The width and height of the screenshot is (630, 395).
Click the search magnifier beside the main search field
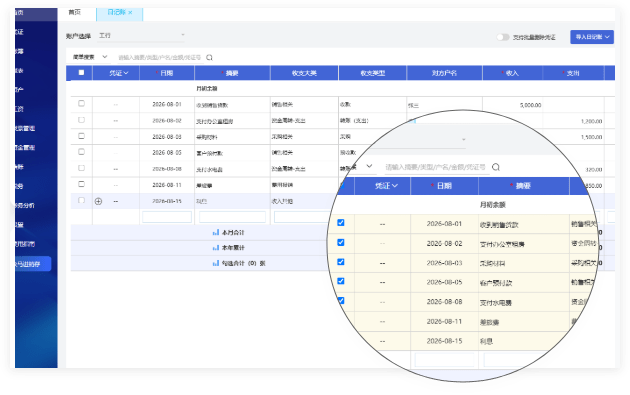(209, 57)
